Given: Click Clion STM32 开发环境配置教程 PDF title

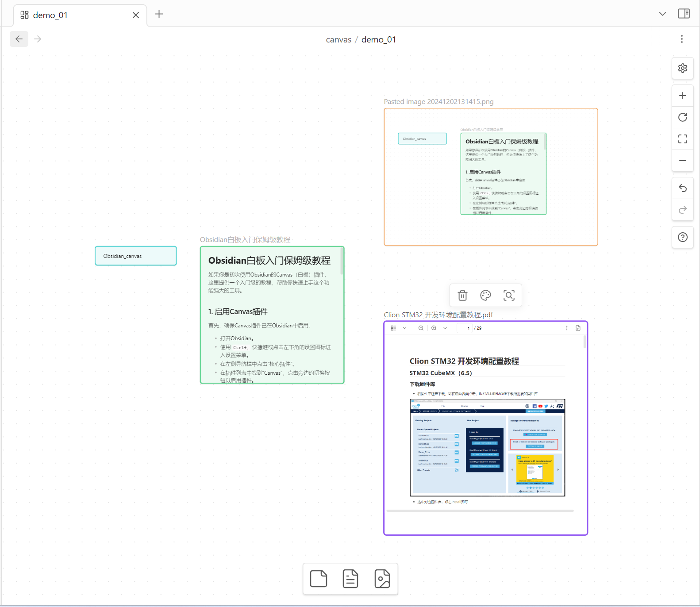Looking at the screenshot, I should coord(464,361).
